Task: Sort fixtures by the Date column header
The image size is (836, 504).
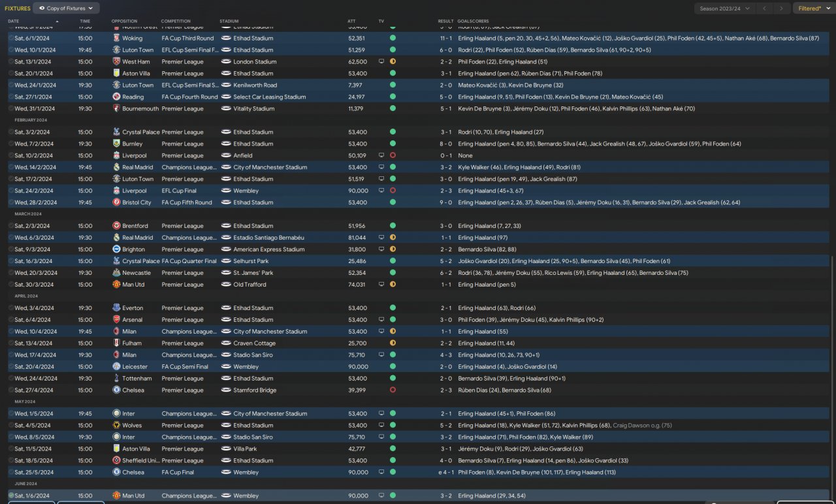Action: tap(14, 22)
